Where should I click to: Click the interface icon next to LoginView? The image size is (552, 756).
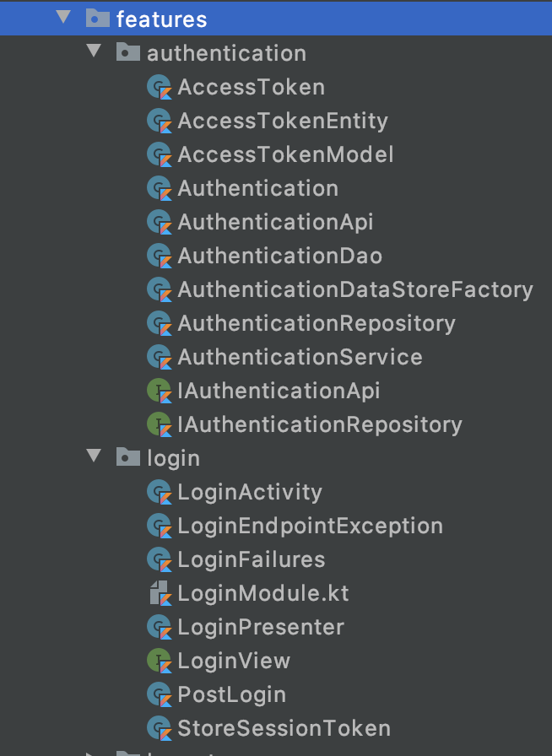coord(160,661)
